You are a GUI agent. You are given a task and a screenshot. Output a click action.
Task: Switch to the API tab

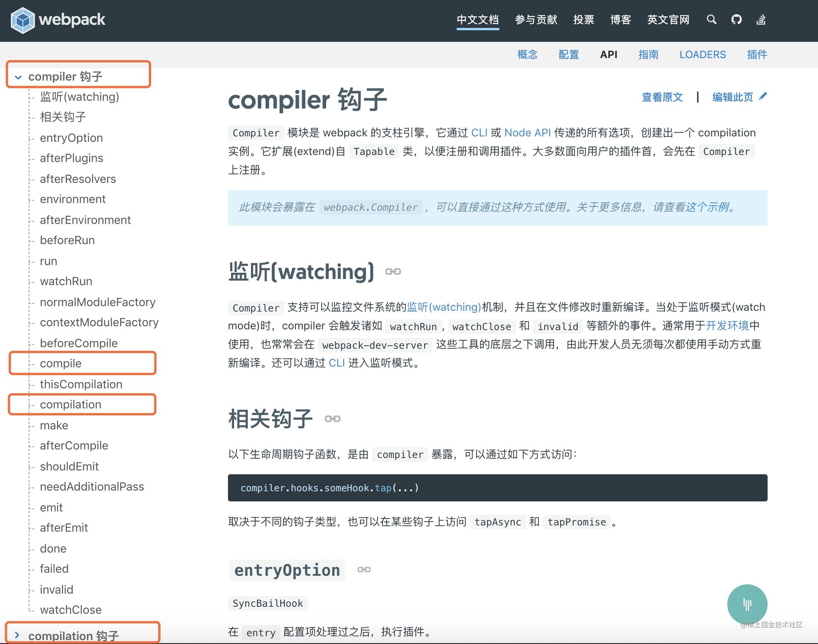[x=609, y=55]
